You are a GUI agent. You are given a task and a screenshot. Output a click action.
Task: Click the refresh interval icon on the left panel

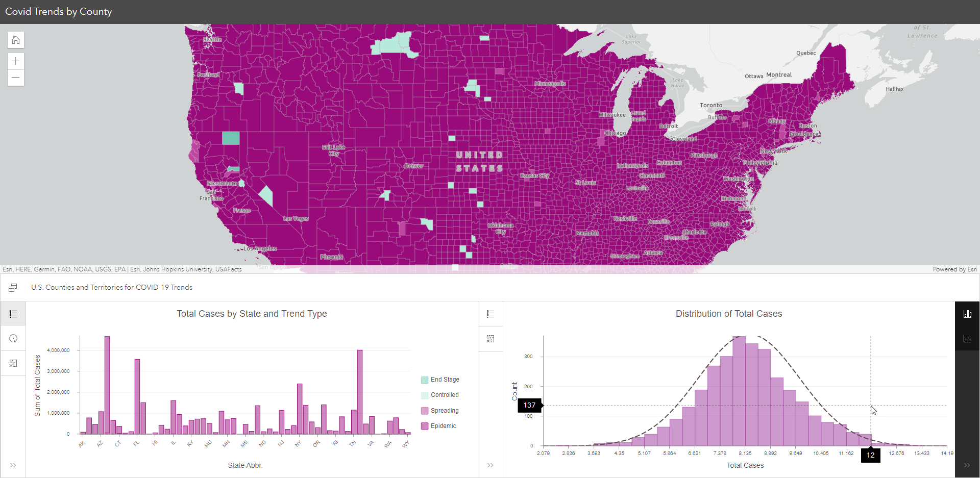click(13, 338)
